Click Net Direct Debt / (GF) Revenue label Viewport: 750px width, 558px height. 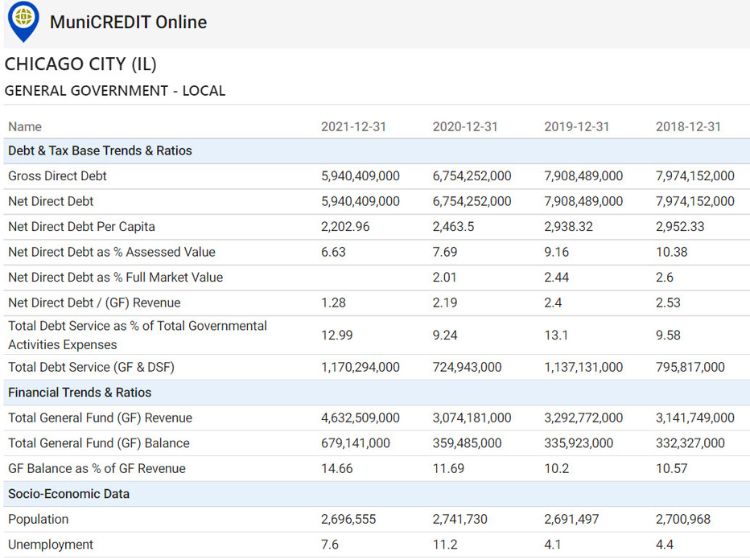pyautogui.click(x=94, y=303)
